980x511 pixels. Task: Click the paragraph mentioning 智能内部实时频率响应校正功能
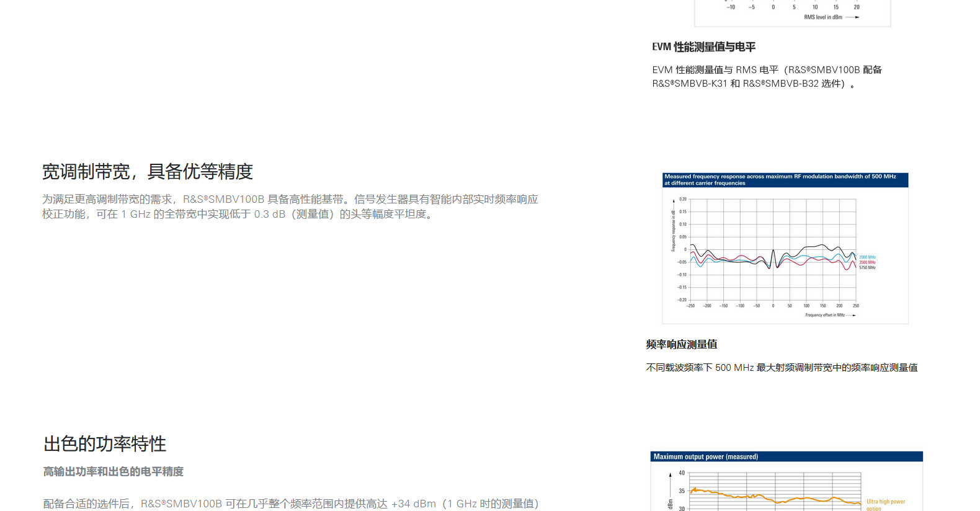tap(290, 207)
